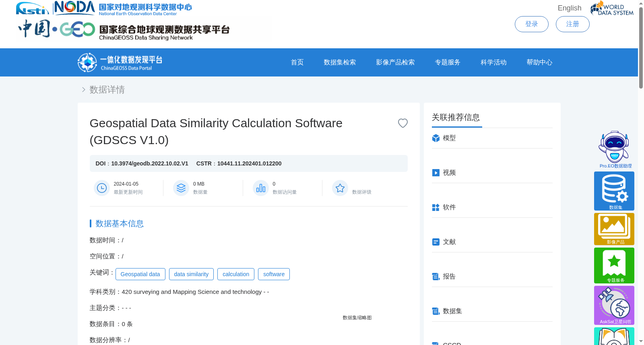Open the NODA National Earth Observation Data Center logo

coord(123,8)
